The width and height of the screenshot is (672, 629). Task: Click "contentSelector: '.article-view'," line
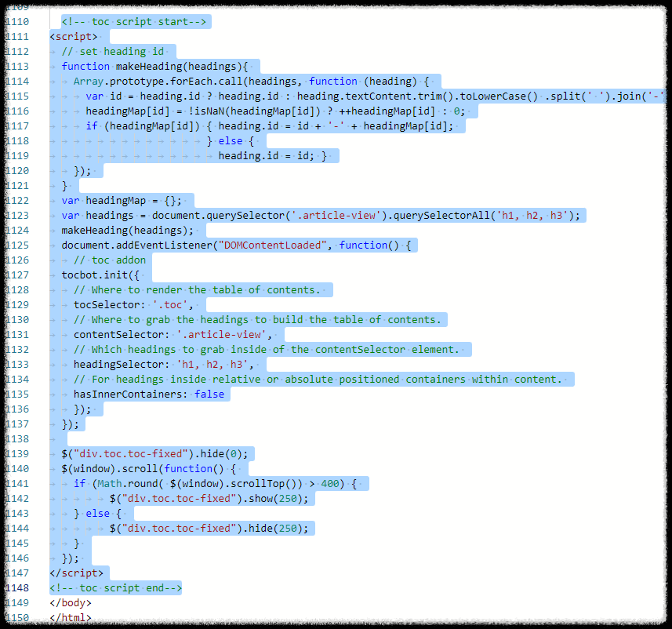[173, 334]
